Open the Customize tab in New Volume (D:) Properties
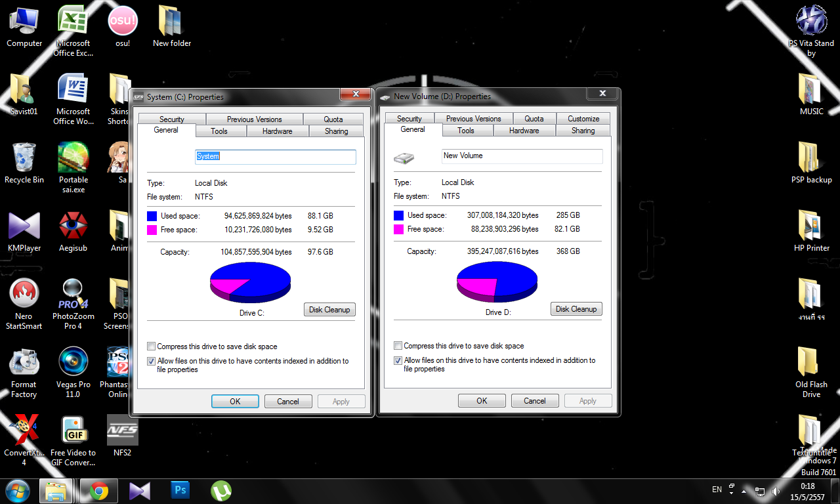 pos(584,119)
